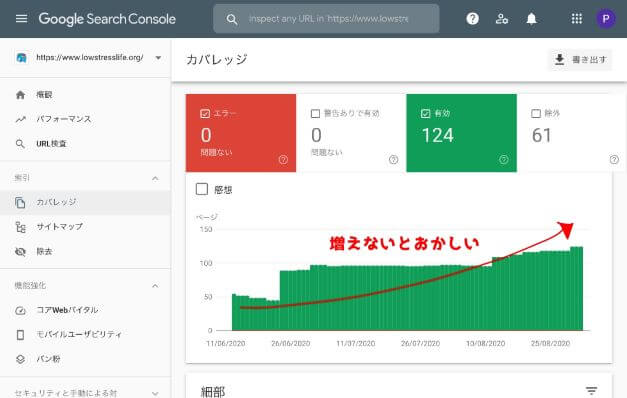Enable the 感想 checkbox above chart

point(202,189)
